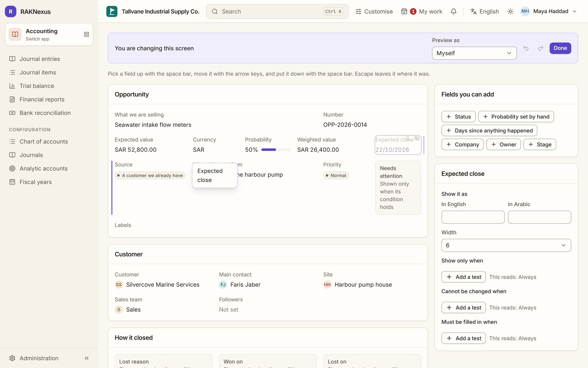Image resolution: width=588 pixels, height=368 pixels.
Task: Add a test under Must be filled in when
Action: pos(463,338)
